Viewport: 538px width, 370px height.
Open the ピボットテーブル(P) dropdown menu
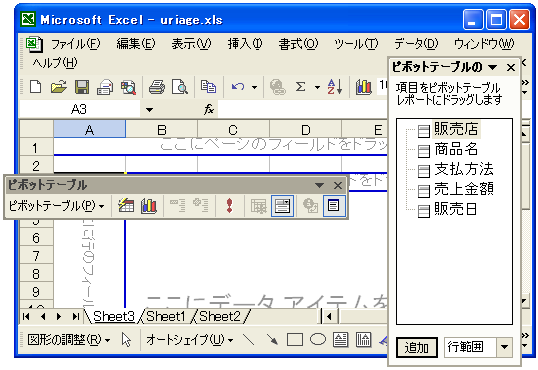56,206
